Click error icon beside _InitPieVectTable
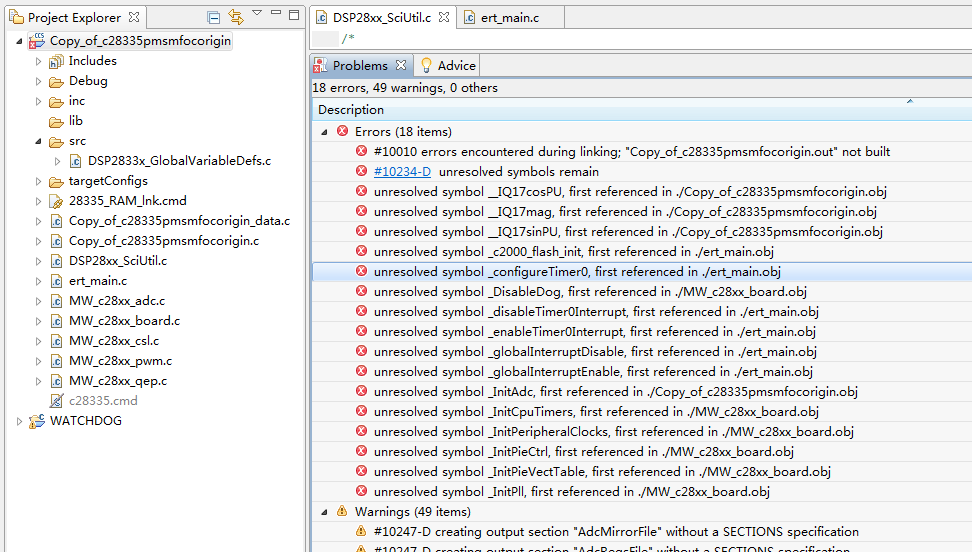 click(361, 471)
